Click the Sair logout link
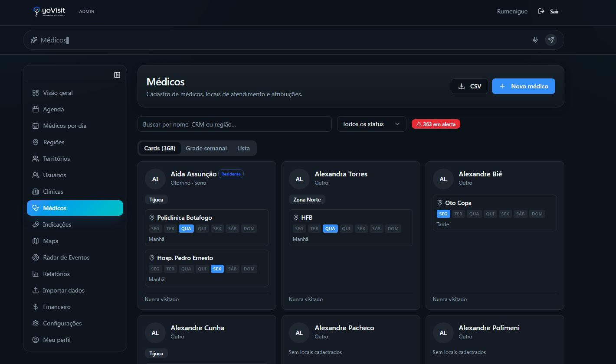The height and width of the screenshot is (364, 616). 548,12
